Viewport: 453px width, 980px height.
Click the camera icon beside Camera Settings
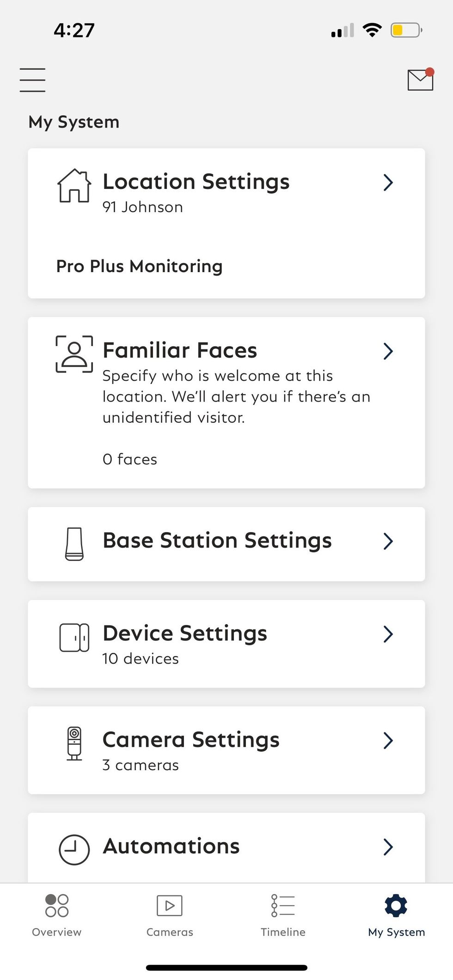point(74,744)
